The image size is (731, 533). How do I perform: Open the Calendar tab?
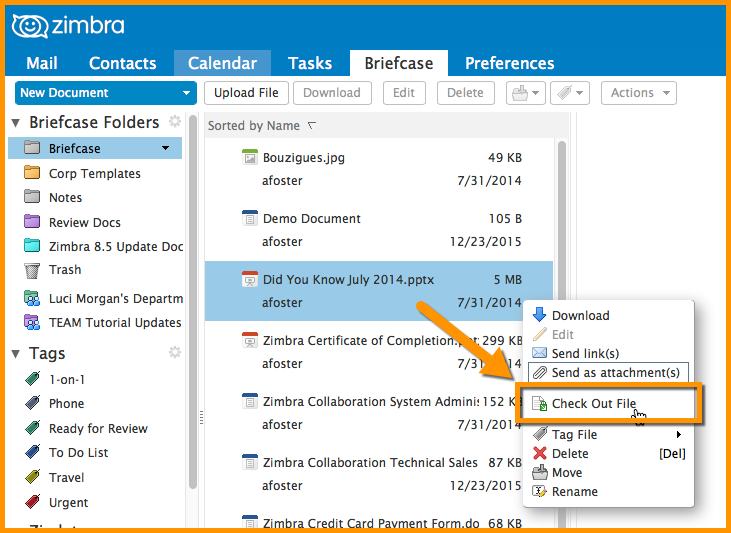click(x=222, y=63)
